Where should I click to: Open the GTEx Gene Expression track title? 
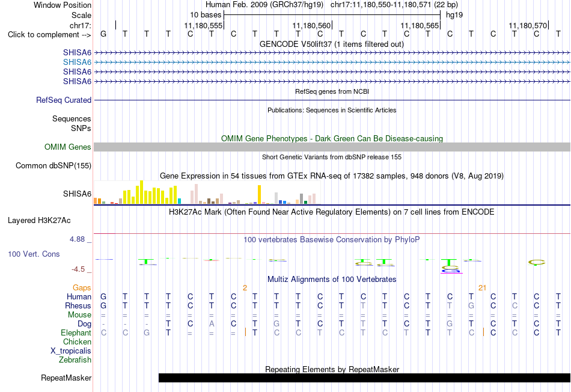(332, 176)
